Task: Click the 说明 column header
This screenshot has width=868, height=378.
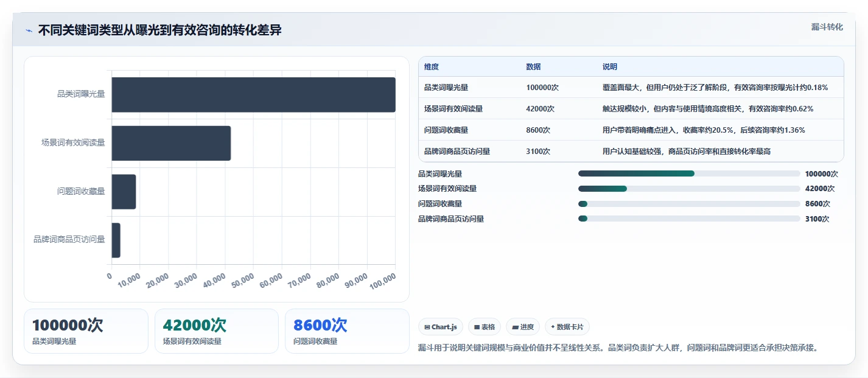Action: click(x=609, y=66)
